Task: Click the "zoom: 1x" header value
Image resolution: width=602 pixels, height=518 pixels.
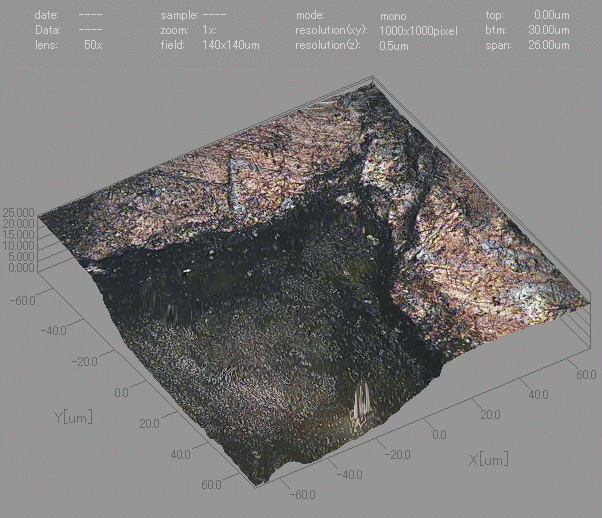Action: point(209,32)
